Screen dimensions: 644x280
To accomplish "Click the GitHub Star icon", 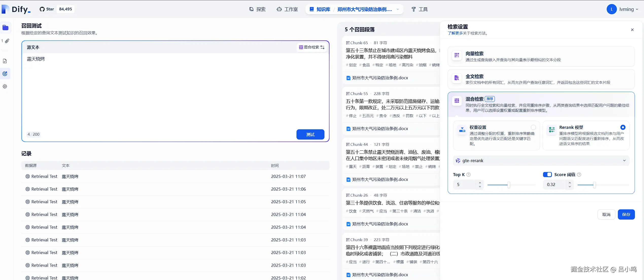I will 42,9.
